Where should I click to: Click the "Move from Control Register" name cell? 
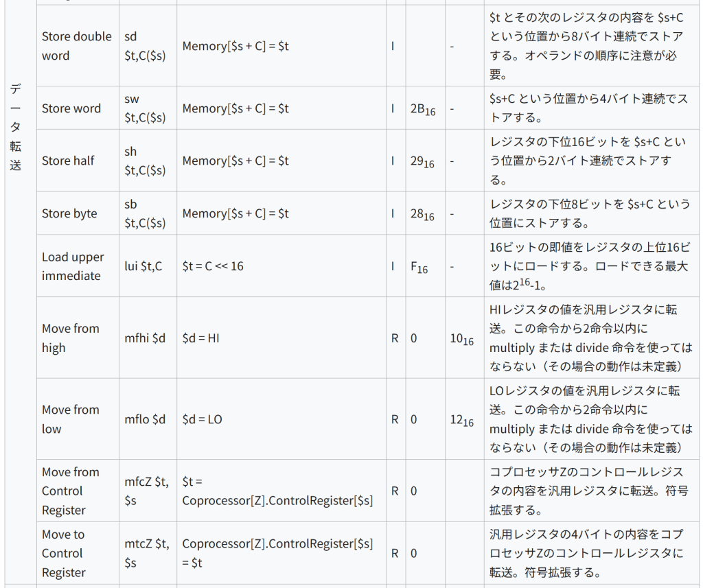(x=71, y=491)
